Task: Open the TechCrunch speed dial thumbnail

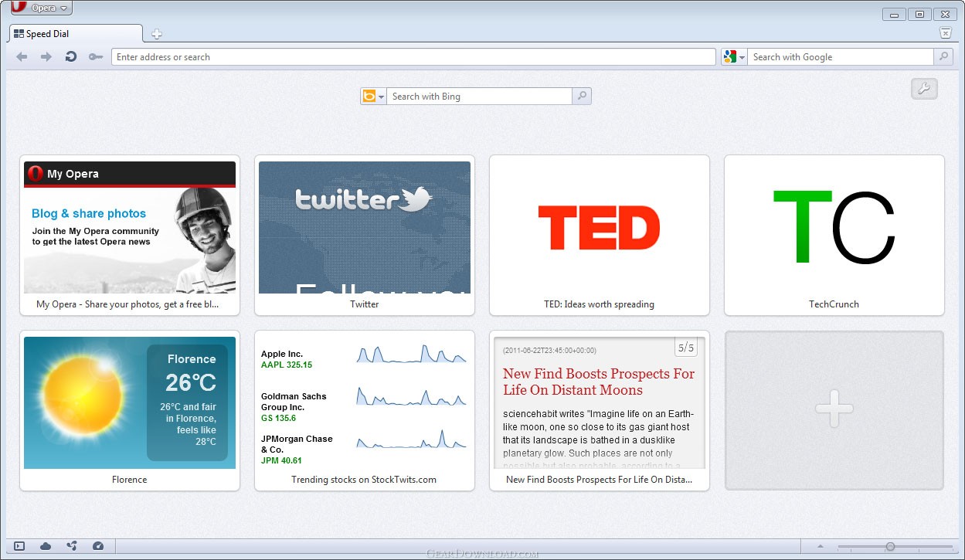Action: click(x=834, y=228)
